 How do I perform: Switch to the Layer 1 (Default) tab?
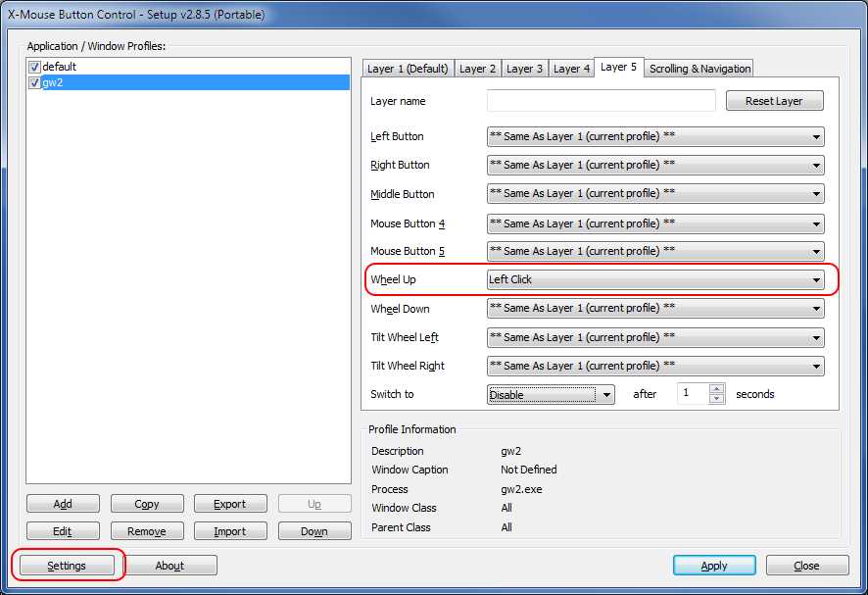[x=407, y=69]
